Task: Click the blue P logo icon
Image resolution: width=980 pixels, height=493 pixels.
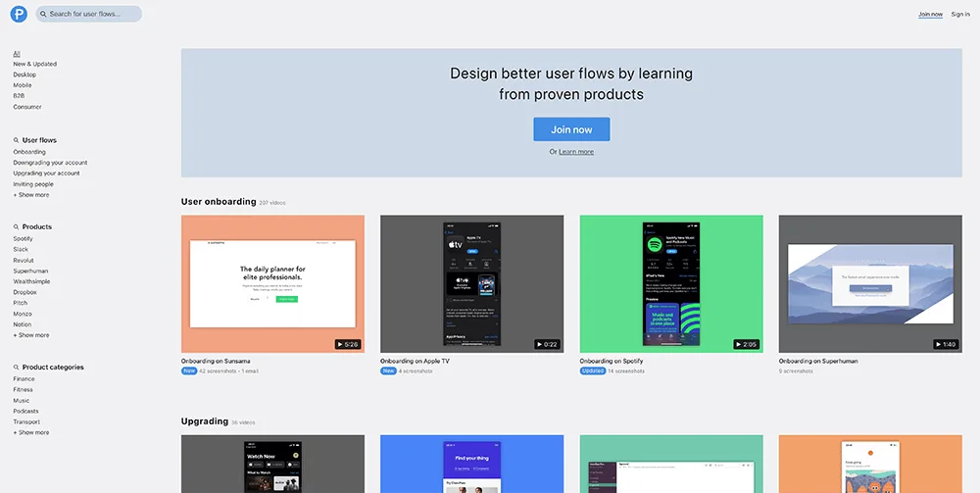Action: (x=19, y=15)
